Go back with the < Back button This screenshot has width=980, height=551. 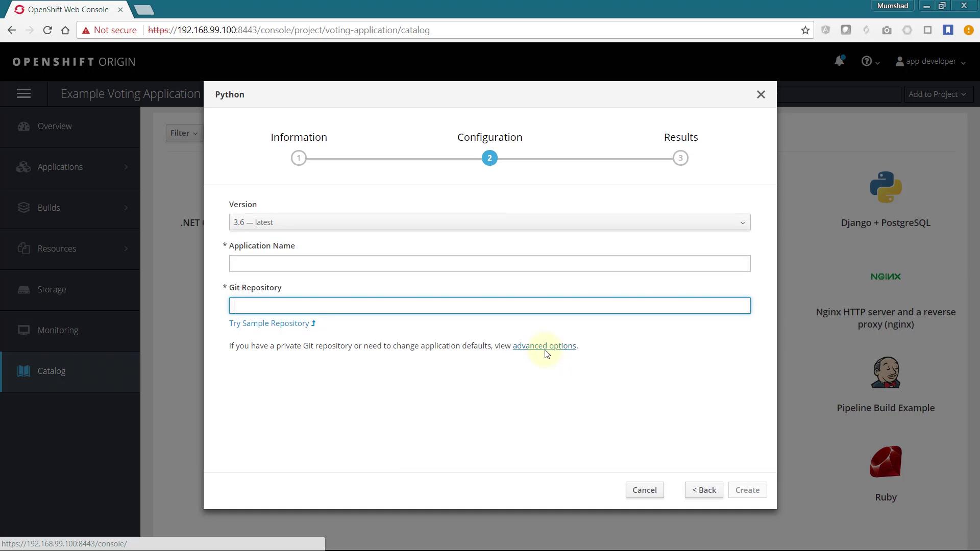pyautogui.click(x=704, y=490)
